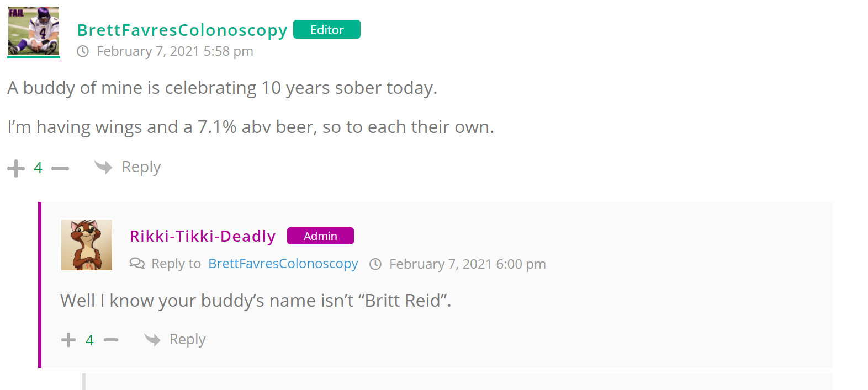868x390 pixels.
Task: Click the purple Admin badge
Action: pos(320,236)
